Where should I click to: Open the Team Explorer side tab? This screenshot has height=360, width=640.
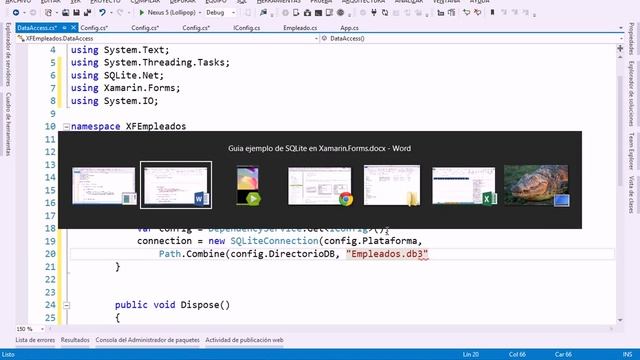631,151
